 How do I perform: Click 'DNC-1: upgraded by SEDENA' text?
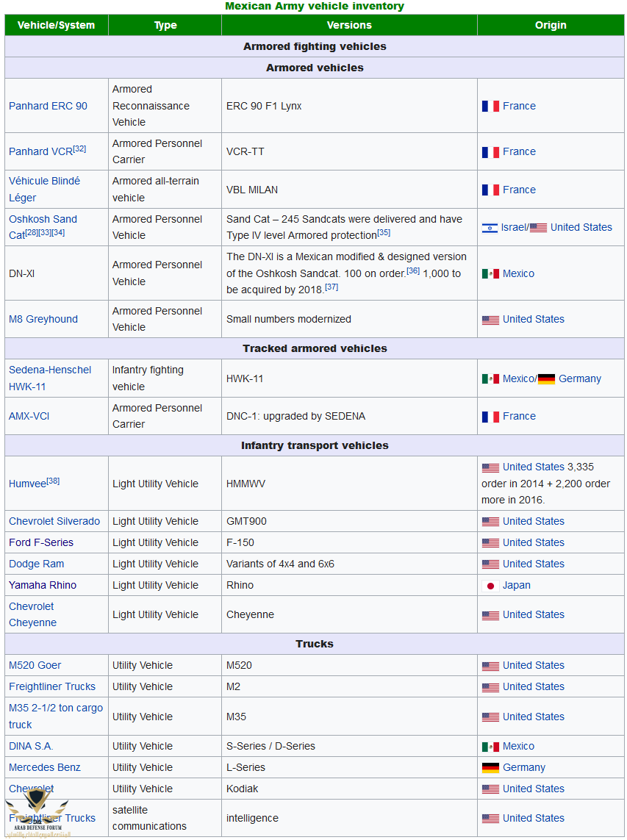(295, 416)
